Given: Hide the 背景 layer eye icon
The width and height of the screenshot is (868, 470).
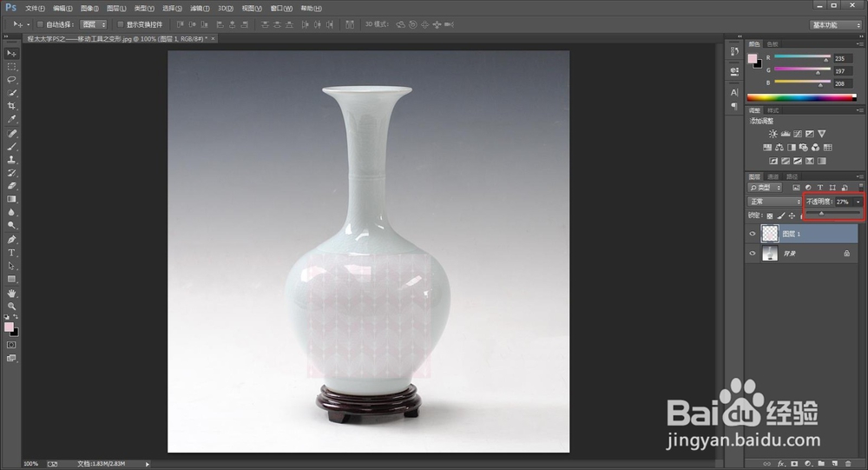Looking at the screenshot, I should click(753, 254).
